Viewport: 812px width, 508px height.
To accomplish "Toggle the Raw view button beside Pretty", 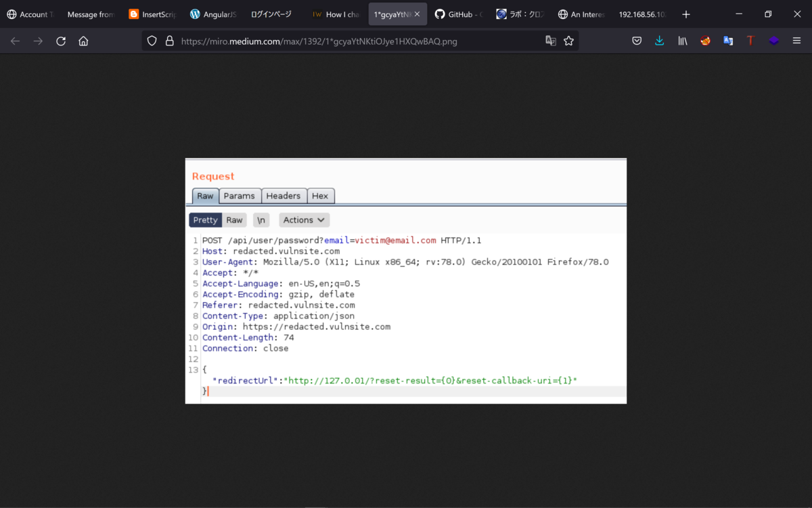I will [234, 220].
